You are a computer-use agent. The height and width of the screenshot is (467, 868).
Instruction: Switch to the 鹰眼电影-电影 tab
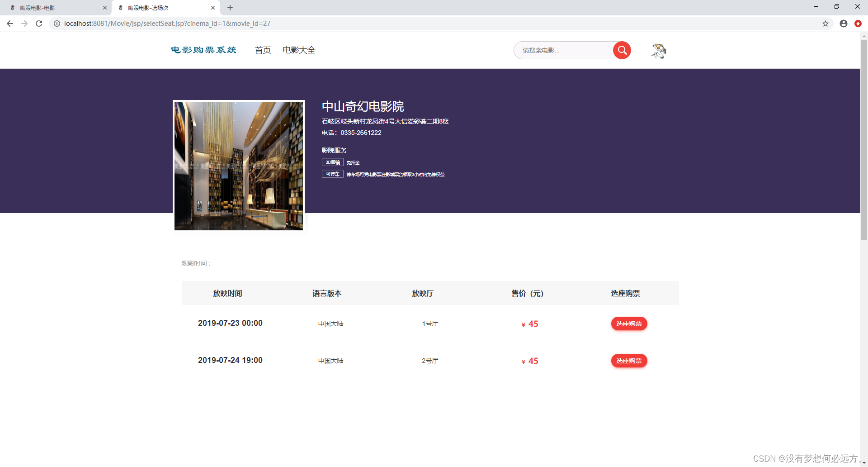pyautogui.click(x=57, y=8)
